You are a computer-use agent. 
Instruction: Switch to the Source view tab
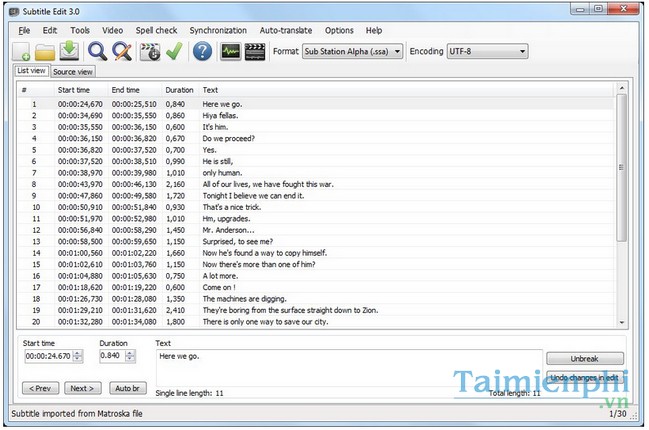click(73, 72)
